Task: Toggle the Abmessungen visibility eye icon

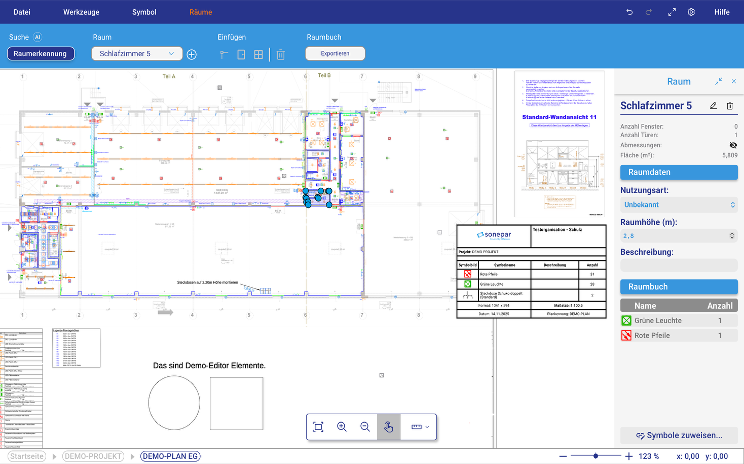Action: click(733, 145)
